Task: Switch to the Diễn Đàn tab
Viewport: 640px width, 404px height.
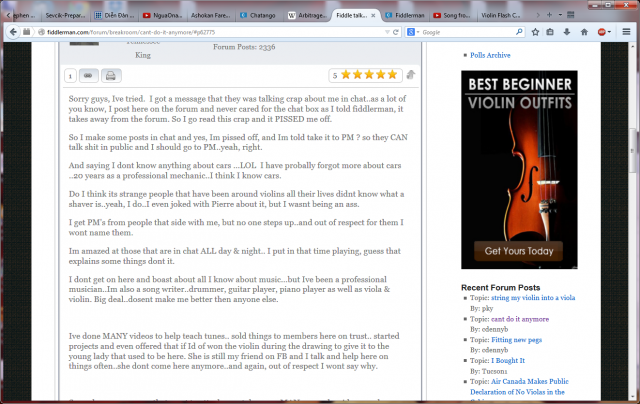Action: (x=114, y=16)
